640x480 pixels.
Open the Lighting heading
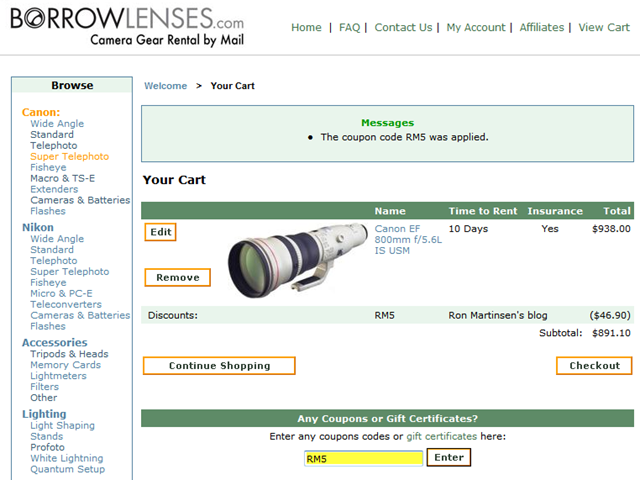pyautogui.click(x=44, y=414)
